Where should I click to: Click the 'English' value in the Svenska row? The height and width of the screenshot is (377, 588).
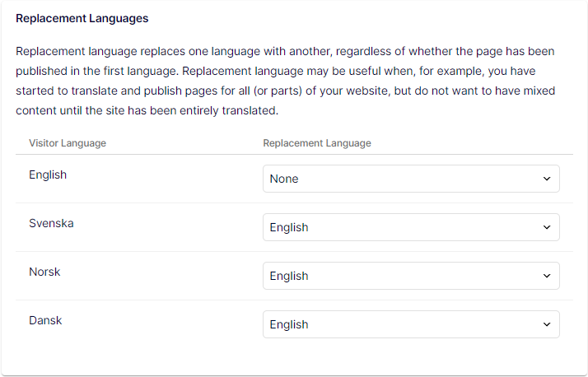[289, 227]
